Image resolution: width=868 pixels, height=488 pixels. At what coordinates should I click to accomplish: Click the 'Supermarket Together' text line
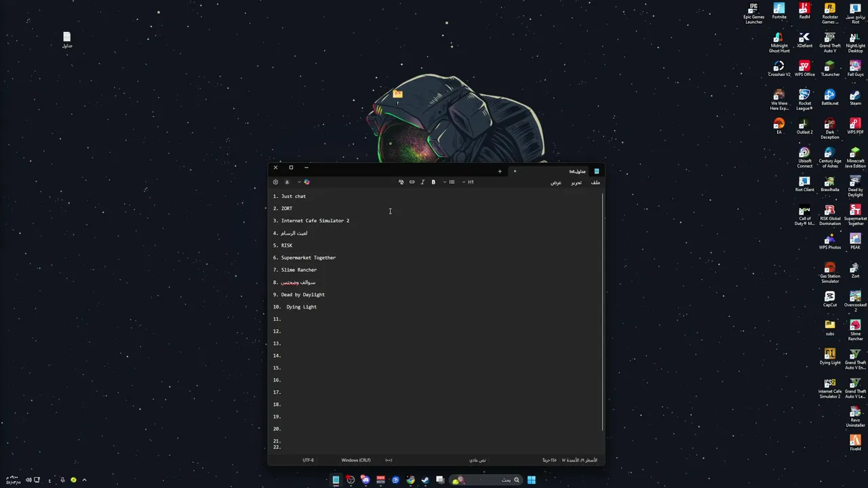tap(309, 258)
